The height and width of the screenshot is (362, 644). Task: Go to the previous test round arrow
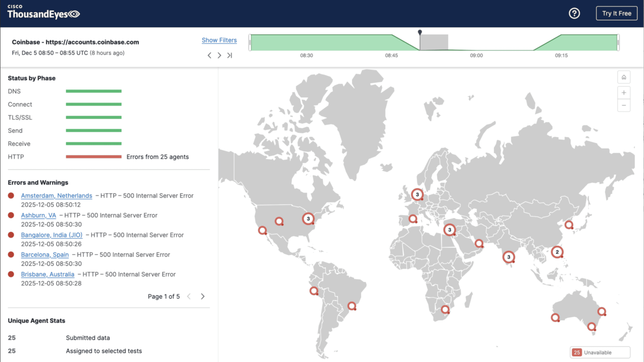(209, 55)
